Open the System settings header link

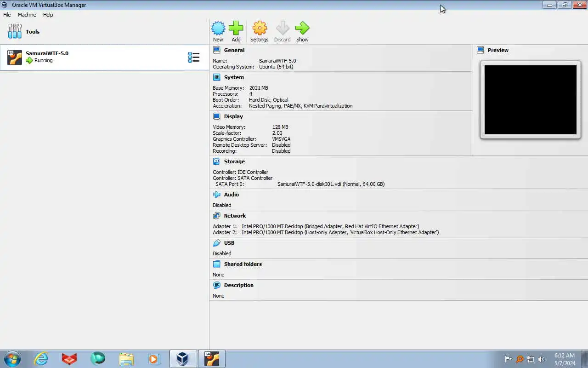tap(234, 77)
